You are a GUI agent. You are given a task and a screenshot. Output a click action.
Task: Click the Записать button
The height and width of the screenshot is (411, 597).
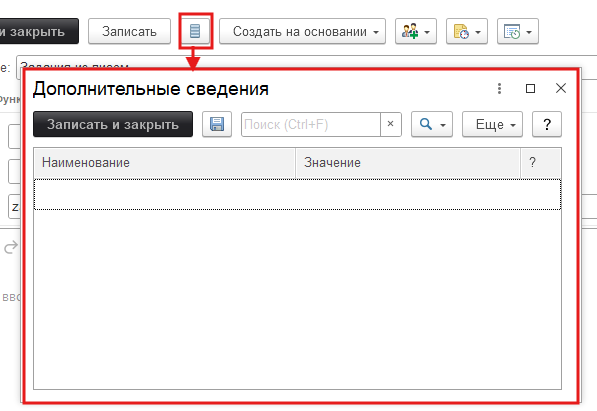129,31
